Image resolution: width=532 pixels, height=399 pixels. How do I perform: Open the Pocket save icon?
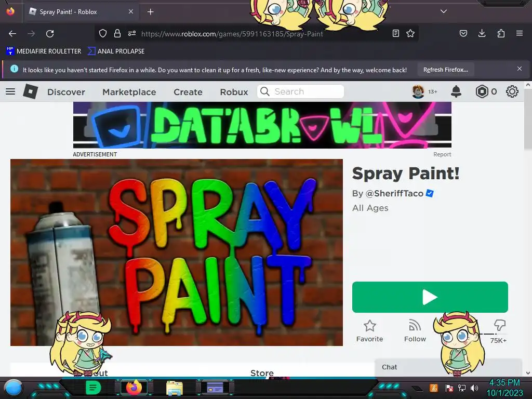pyautogui.click(x=463, y=33)
